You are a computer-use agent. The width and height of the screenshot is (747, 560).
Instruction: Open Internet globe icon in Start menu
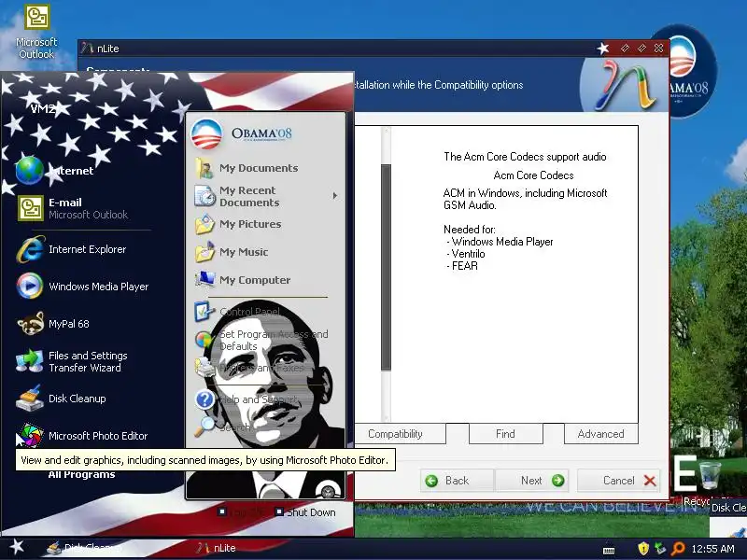coord(30,171)
